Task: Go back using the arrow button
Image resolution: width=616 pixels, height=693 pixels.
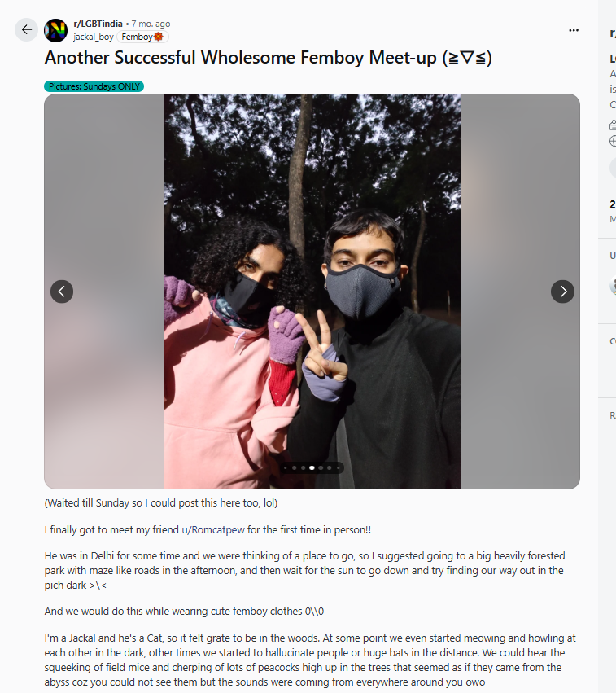Action: (27, 29)
